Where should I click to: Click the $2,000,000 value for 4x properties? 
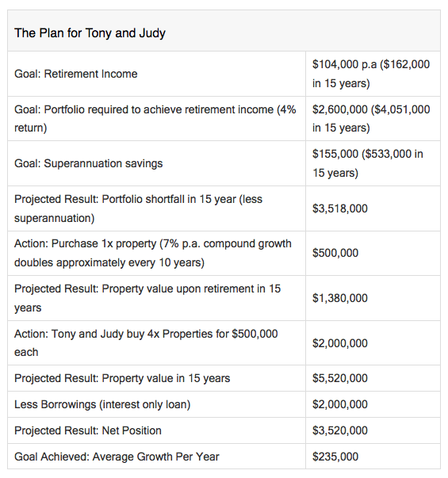pyautogui.click(x=340, y=343)
